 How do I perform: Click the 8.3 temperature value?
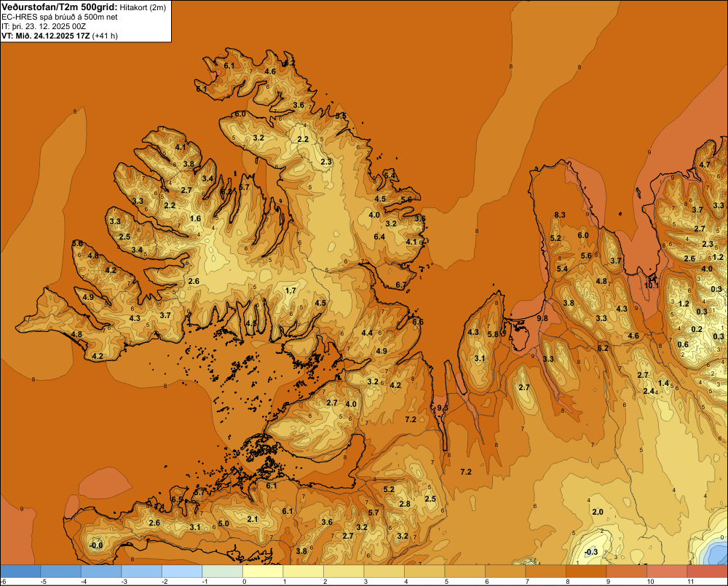[560, 215]
